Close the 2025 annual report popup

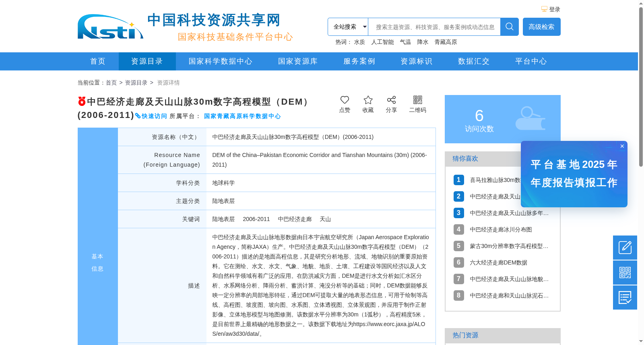click(622, 146)
